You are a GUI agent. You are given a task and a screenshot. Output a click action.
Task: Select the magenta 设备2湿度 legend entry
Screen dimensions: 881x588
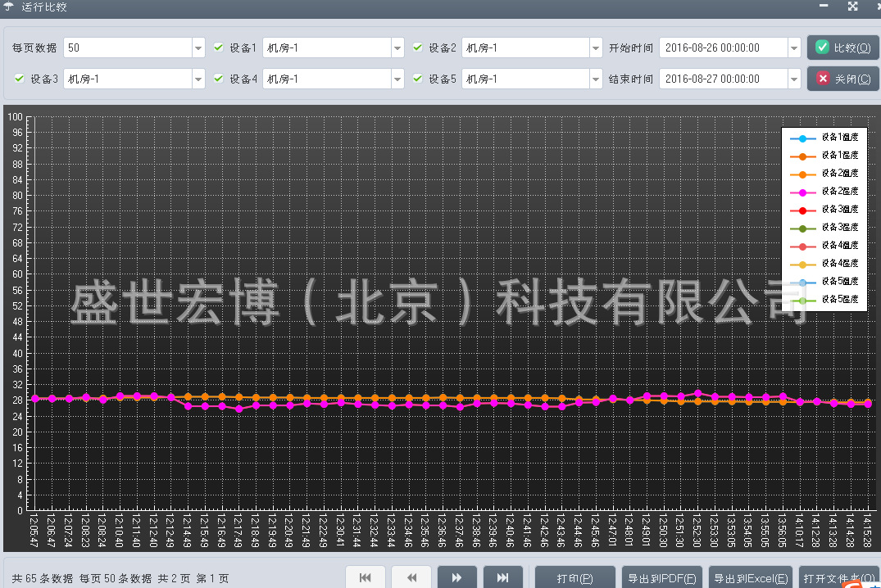pos(824,192)
